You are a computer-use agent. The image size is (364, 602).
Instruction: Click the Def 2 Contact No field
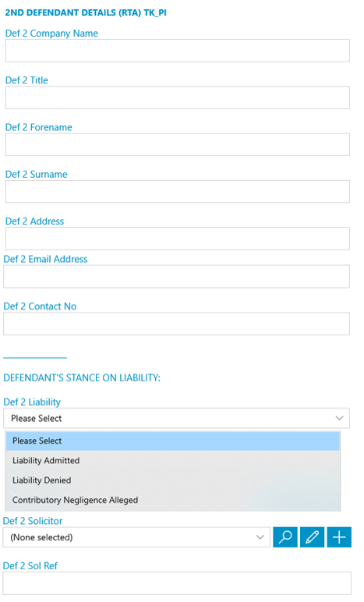click(176, 324)
